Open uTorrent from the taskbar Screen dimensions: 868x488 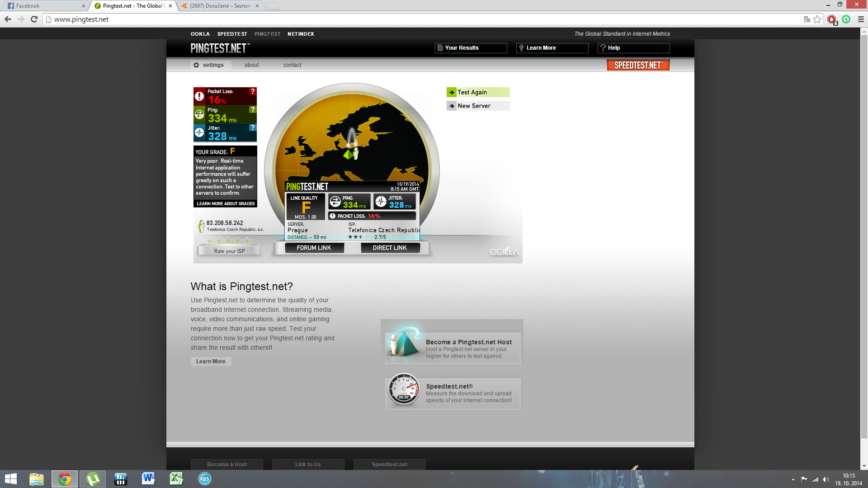coord(93,479)
